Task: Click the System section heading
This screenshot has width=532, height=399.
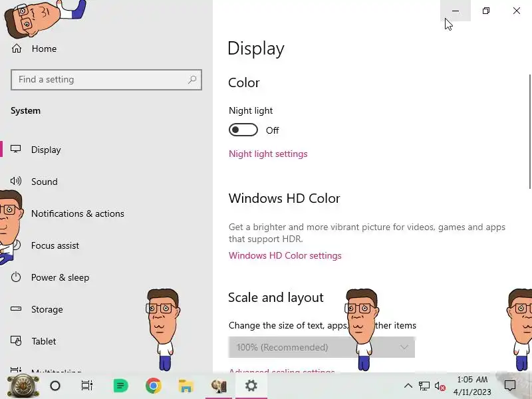Action: click(x=25, y=110)
